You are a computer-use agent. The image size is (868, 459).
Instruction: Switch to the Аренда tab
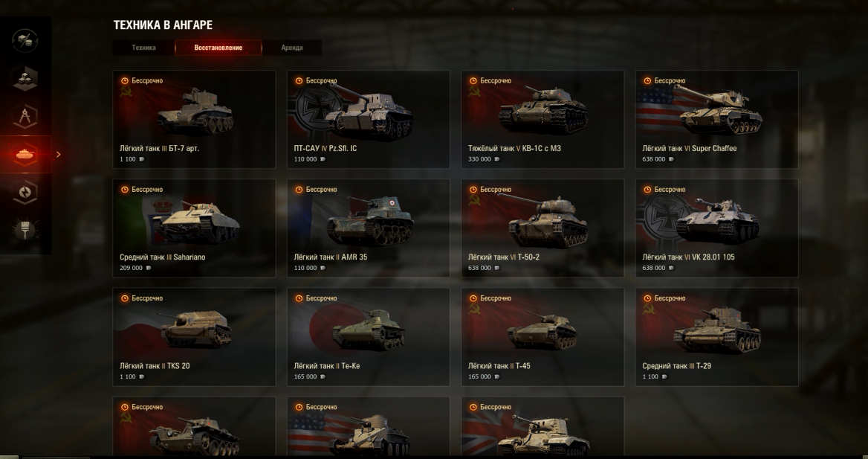[292, 48]
